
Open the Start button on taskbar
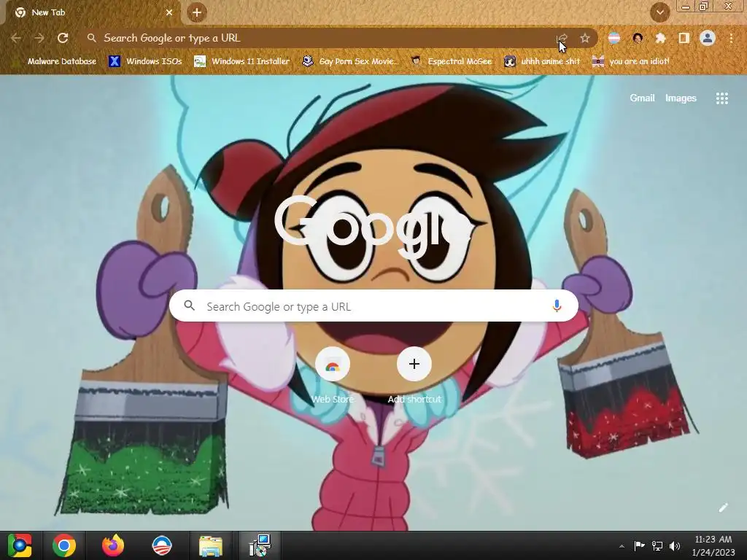pos(20,545)
